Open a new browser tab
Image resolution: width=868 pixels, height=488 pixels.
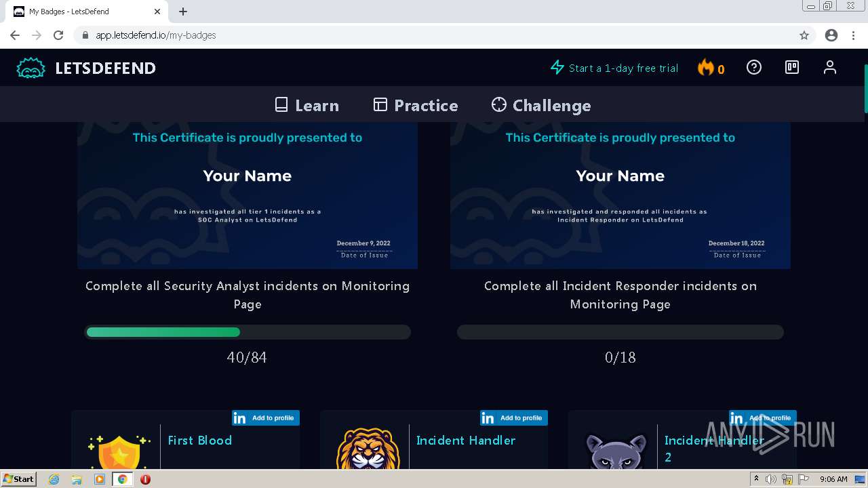[183, 12]
